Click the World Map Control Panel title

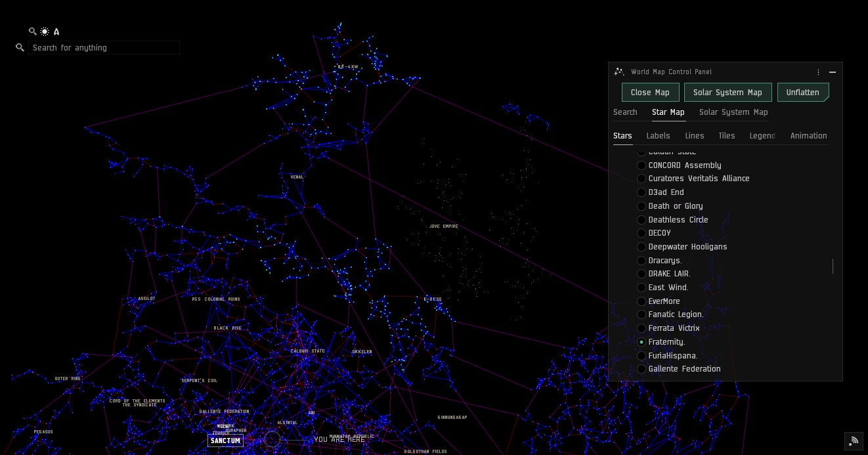[x=671, y=72]
